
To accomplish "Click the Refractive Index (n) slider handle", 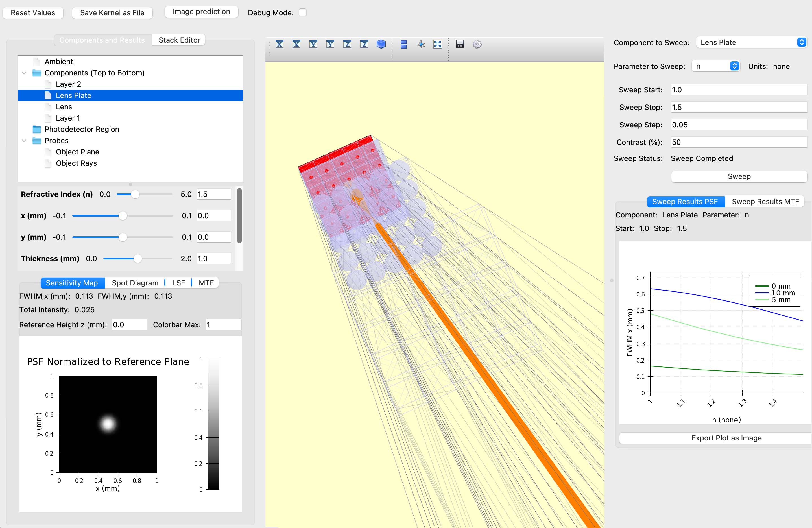I will tap(135, 194).
